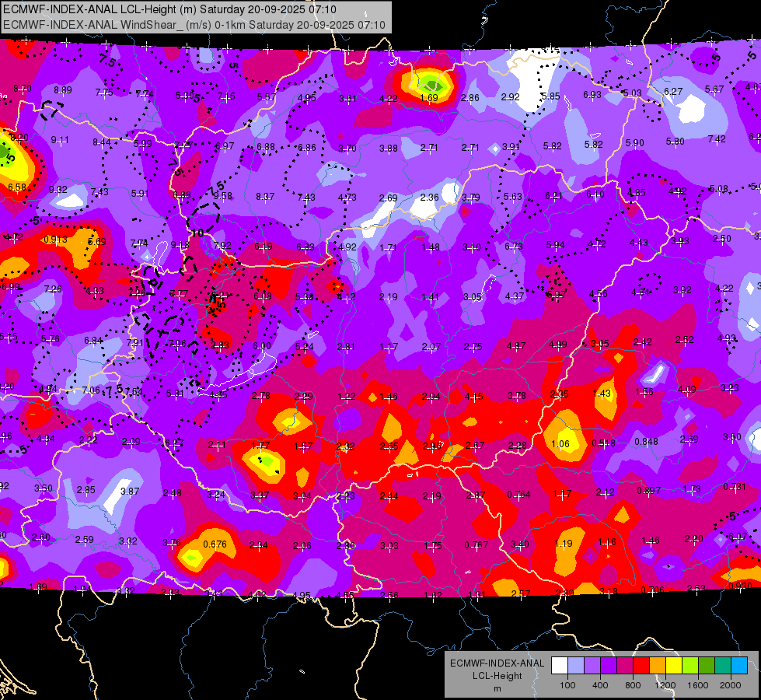Viewport: 761px width, 700px height.
Task: Click the wind shear value 8.44
Action: (x=102, y=142)
